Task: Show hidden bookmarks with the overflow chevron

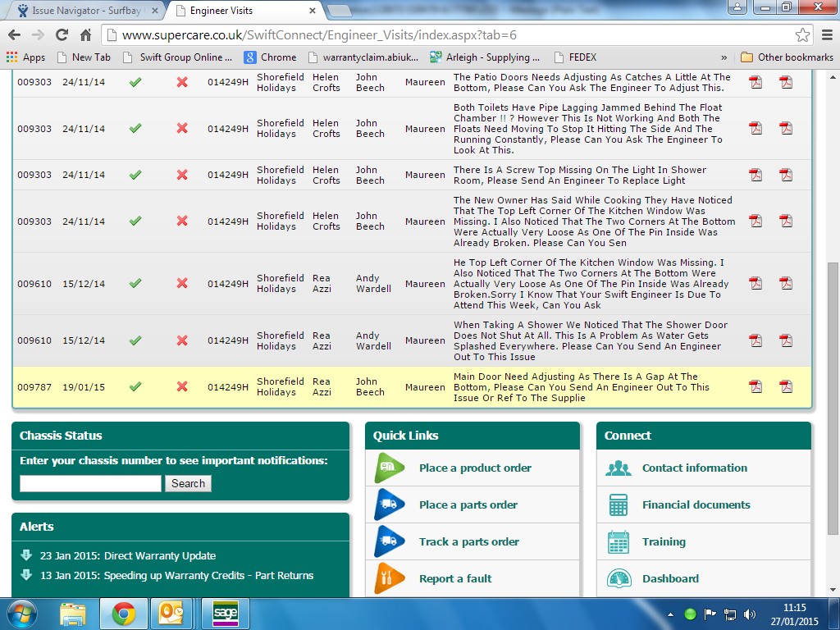Action: point(724,57)
